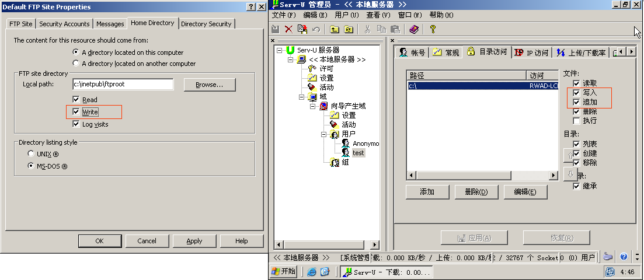Click the 添加 button
644x280 pixels.
coord(427,192)
